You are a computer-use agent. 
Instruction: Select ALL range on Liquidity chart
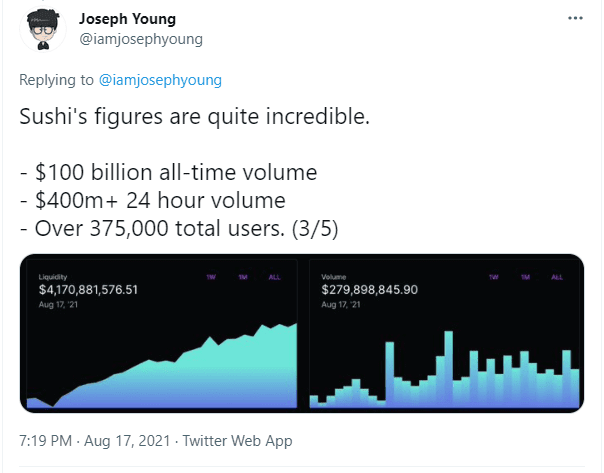click(x=274, y=277)
